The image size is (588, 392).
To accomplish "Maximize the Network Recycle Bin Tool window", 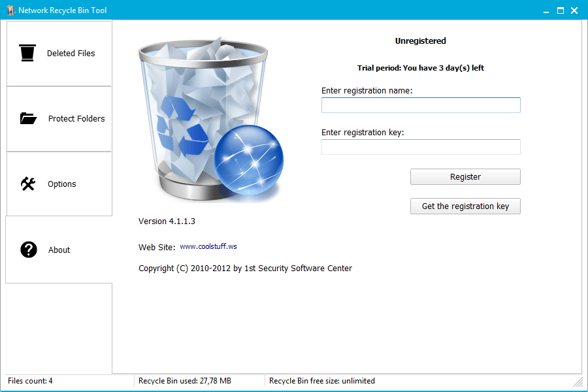I will 561,10.
